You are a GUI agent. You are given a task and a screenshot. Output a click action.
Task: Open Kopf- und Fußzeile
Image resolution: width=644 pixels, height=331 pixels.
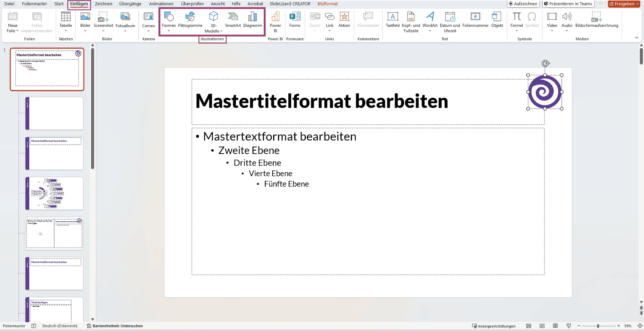point(411,16)
